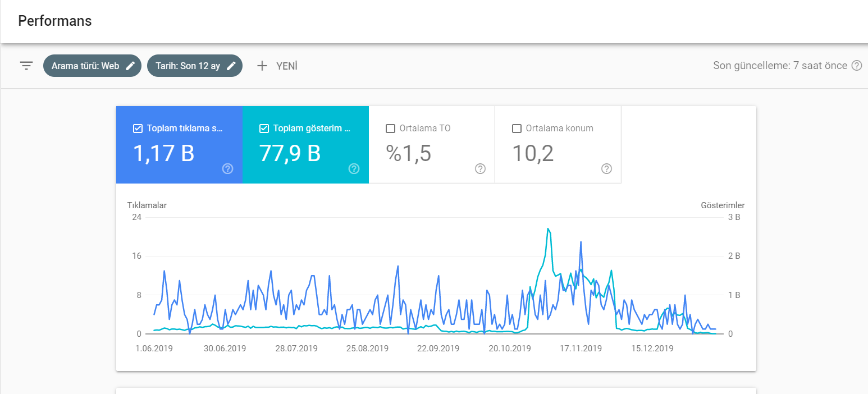Add a new filter with YENİ
The image size is (868, 394).
[277, 66]
